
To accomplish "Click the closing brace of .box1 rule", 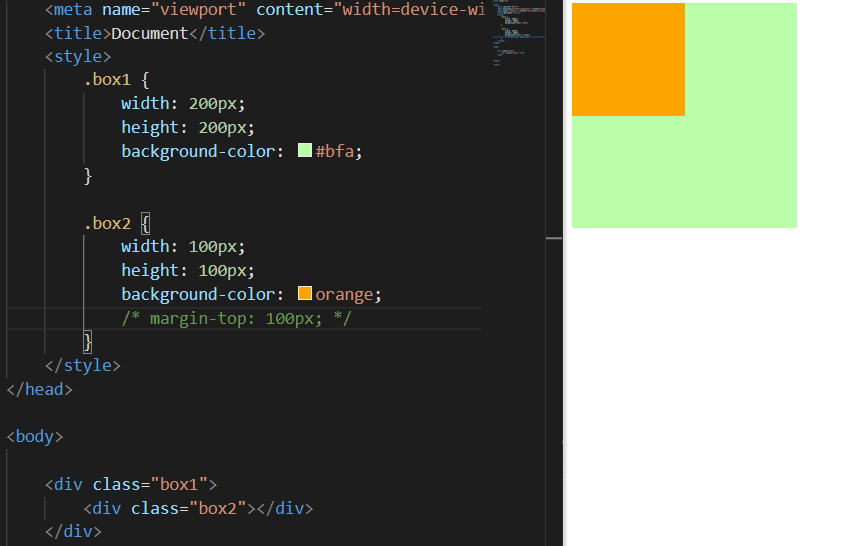I will [87, 176].
